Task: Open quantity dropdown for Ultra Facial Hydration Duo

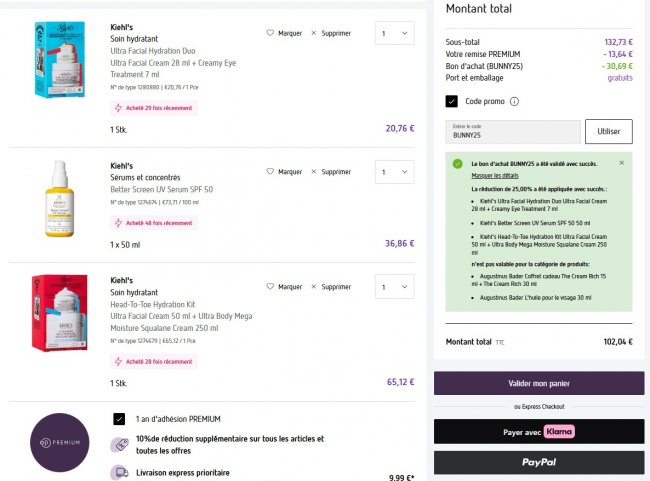Action: point(393,34)
